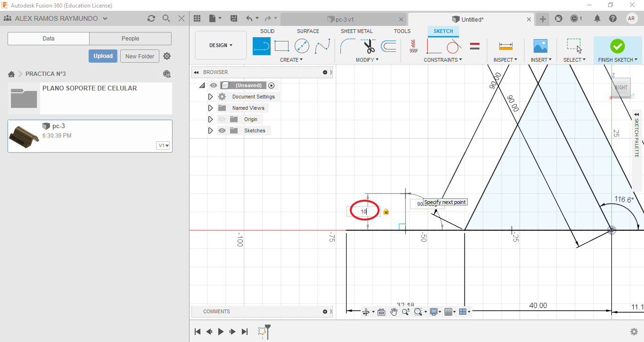Expand the Sketches node

[211, 130]
